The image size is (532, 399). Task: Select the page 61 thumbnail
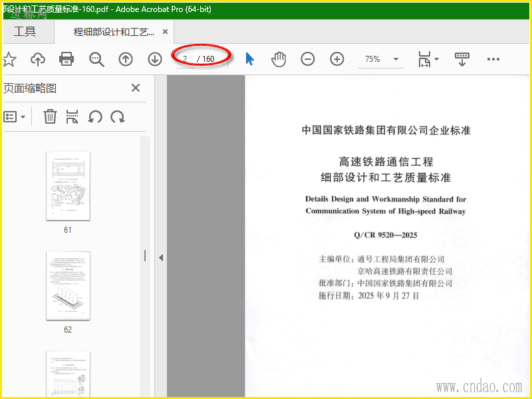tap(68, 186)
